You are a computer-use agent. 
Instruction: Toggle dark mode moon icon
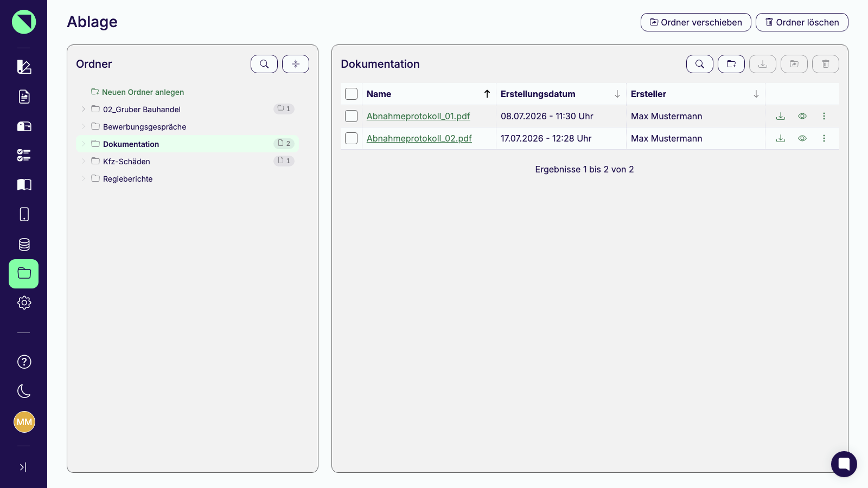24,391
